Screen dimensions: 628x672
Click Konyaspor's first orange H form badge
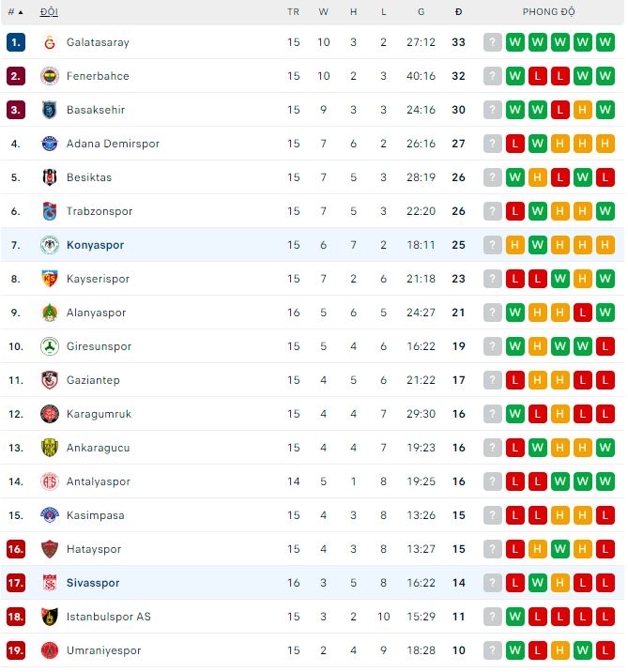(515, 245)
